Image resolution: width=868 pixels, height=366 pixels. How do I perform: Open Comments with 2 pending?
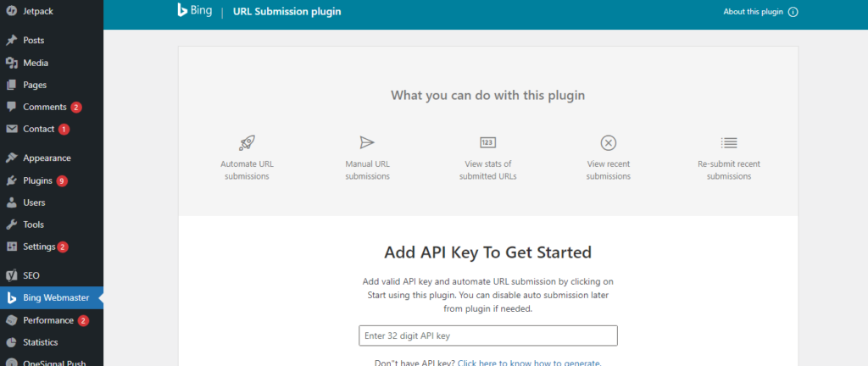[x=44, y=107]
